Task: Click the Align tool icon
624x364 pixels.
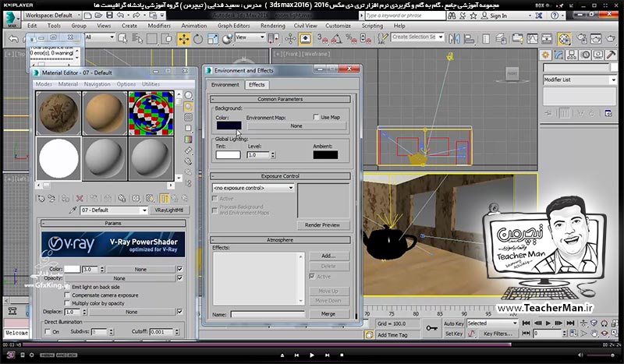Action: point(470,39)
